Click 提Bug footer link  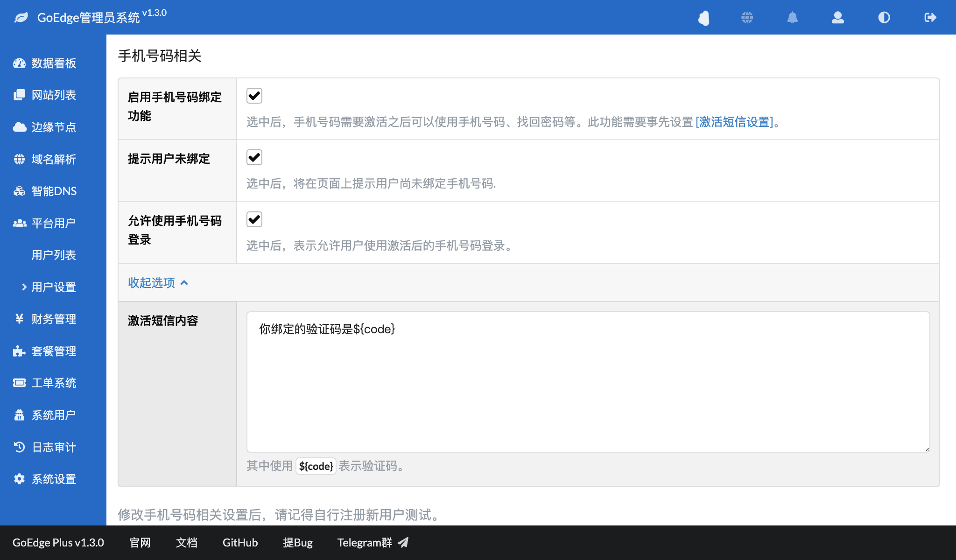(x=298, y=542)
